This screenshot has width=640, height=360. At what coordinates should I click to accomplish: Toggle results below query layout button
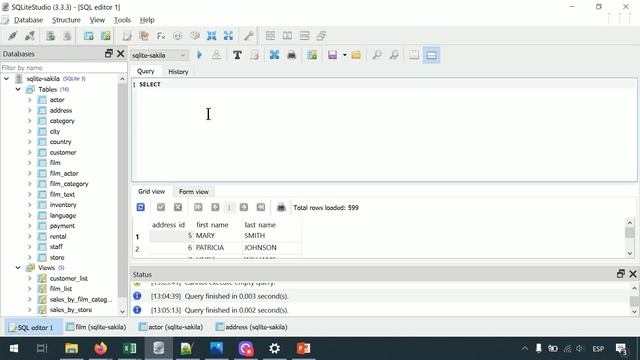click(x=431, y=55)
